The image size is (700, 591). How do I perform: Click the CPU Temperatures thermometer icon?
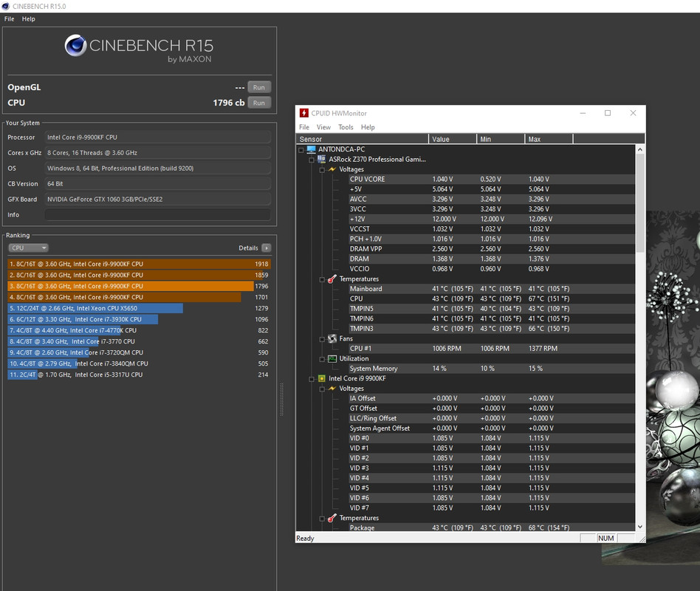coord(332,518)
